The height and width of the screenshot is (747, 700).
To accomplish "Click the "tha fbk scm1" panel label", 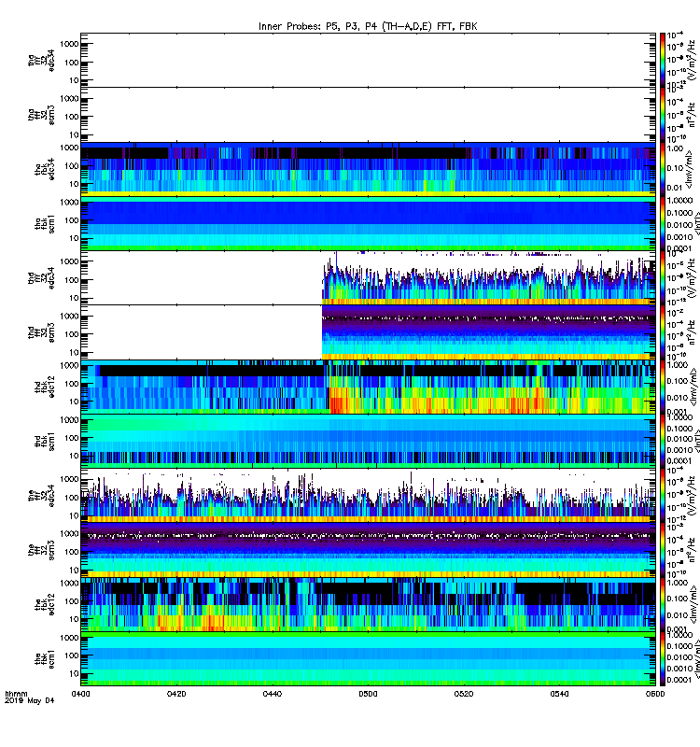I will [x=45, y=224].
